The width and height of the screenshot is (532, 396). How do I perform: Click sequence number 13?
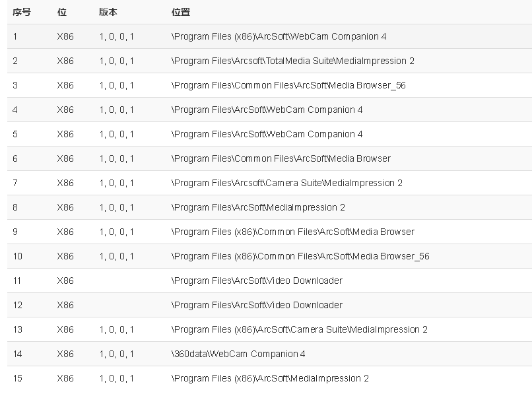(x=17, y=329)
